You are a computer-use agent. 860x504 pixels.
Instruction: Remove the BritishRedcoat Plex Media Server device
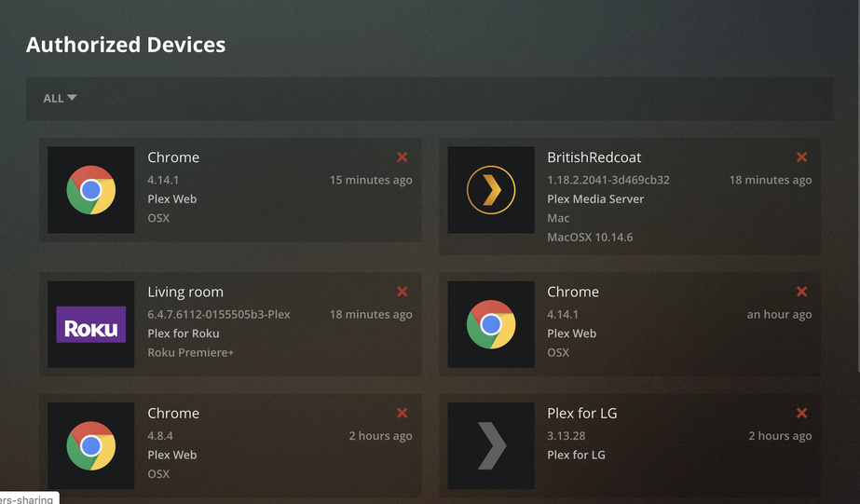coord(801,157)
